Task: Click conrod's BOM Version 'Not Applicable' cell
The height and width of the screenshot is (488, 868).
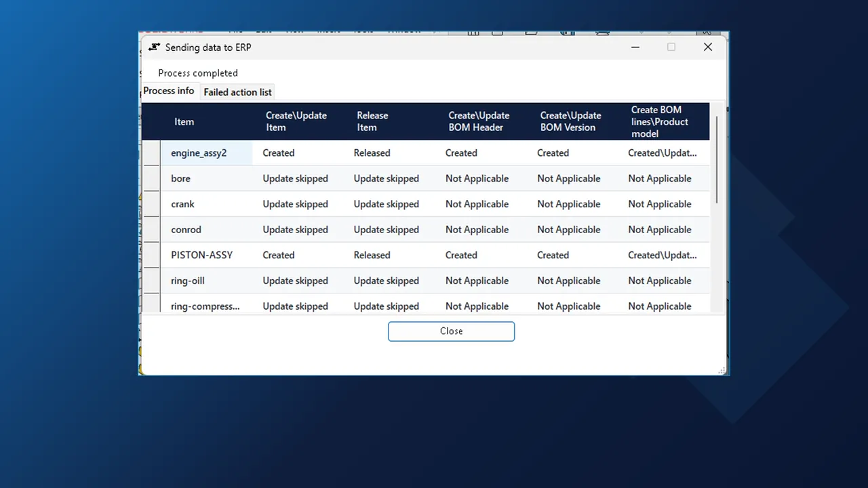Action: click(572, 230)
